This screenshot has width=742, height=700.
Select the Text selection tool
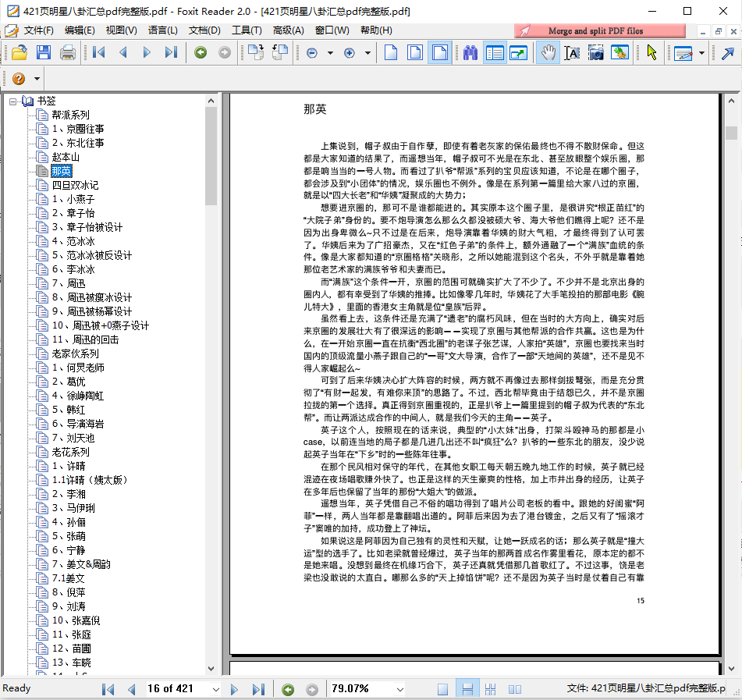click(572, 53)
